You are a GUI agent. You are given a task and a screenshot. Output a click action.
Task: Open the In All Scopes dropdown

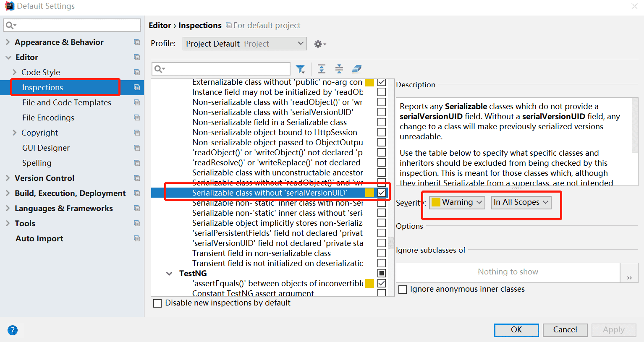521,202
